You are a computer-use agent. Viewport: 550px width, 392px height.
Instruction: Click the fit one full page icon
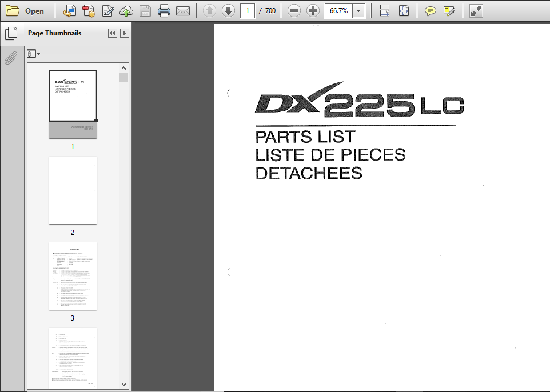404,11
